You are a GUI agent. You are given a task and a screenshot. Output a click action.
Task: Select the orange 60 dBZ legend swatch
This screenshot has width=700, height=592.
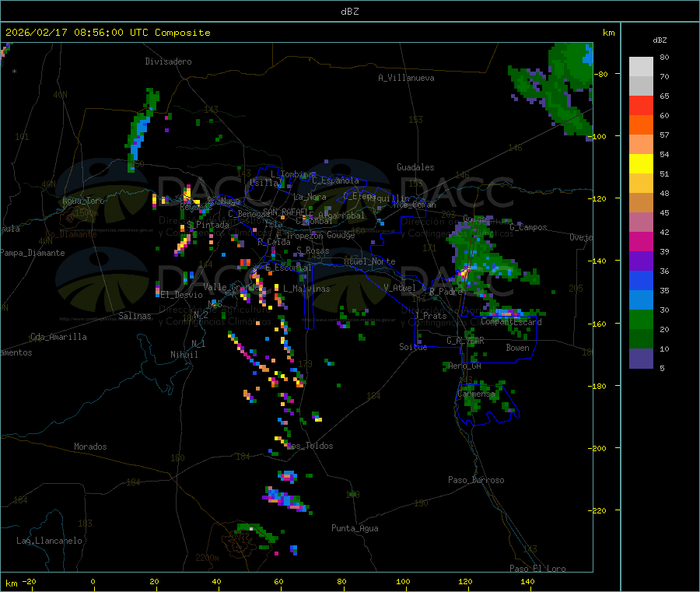[641, 125]
